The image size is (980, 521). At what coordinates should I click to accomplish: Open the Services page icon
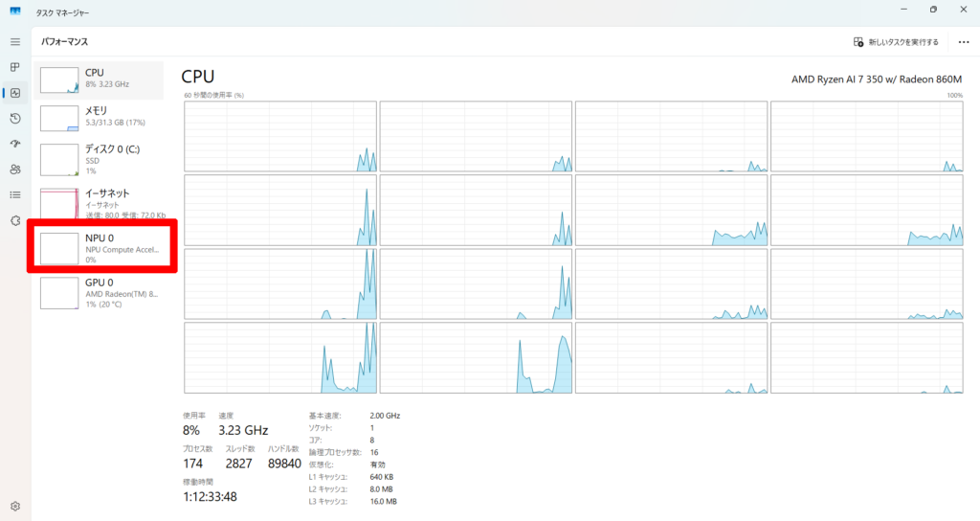point(14,220)
